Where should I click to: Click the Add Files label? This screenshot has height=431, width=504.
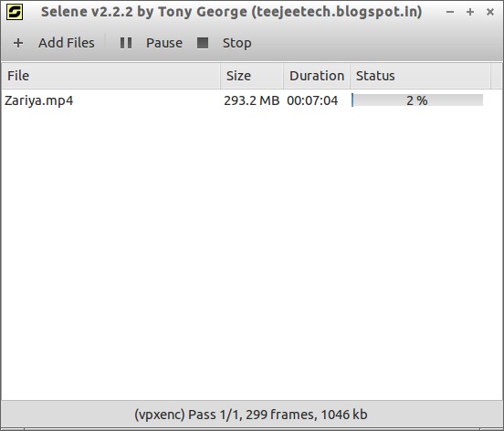tap(67, 43)
